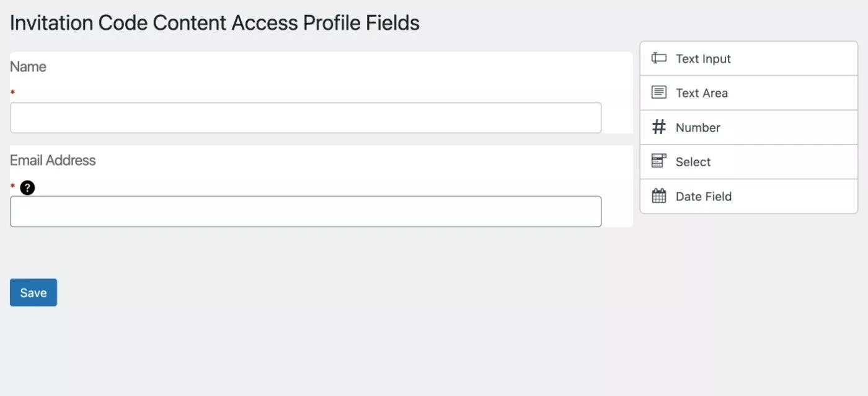Save the profile fields

point(33,292)
